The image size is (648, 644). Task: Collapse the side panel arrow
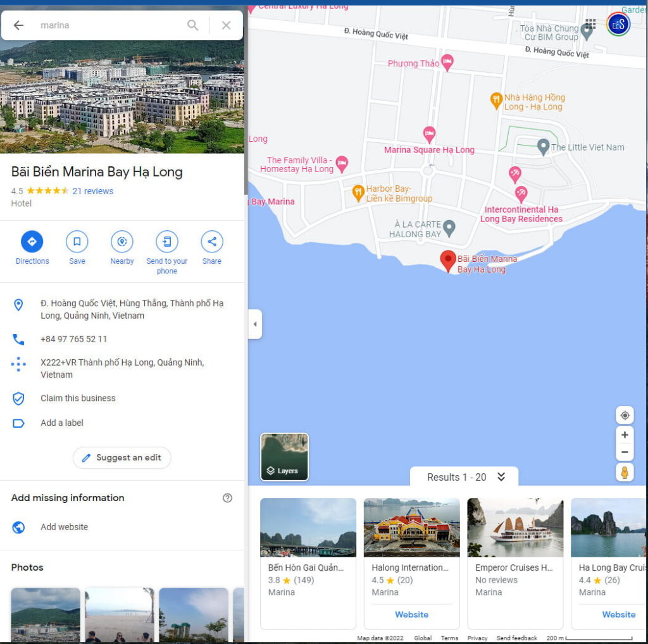[255, 325]
